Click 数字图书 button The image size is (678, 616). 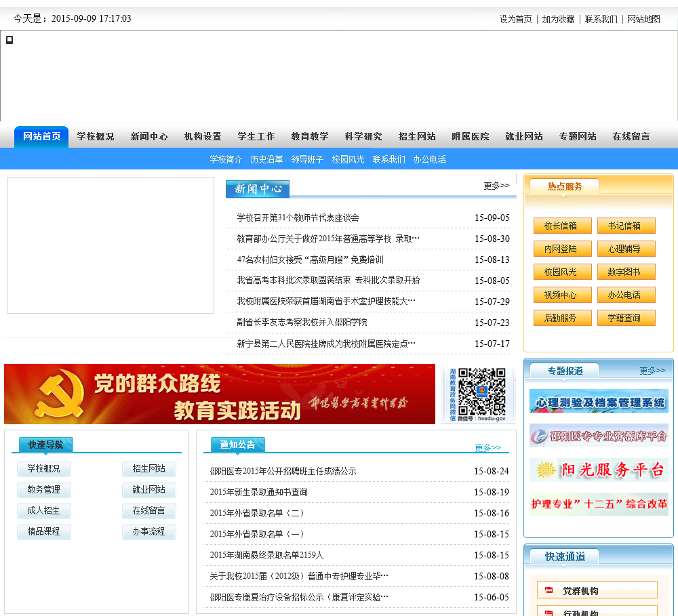point(626,272)
